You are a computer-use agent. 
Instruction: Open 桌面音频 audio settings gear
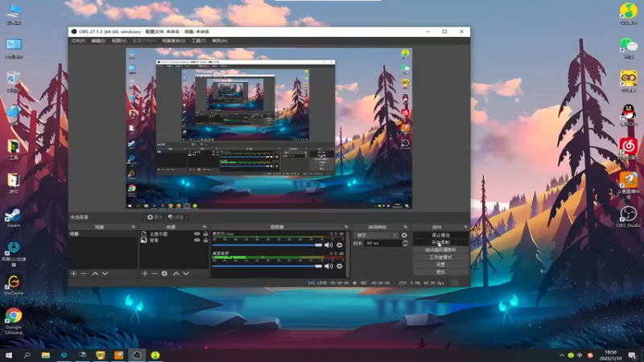pyautogui.click(x=339, y=266)
